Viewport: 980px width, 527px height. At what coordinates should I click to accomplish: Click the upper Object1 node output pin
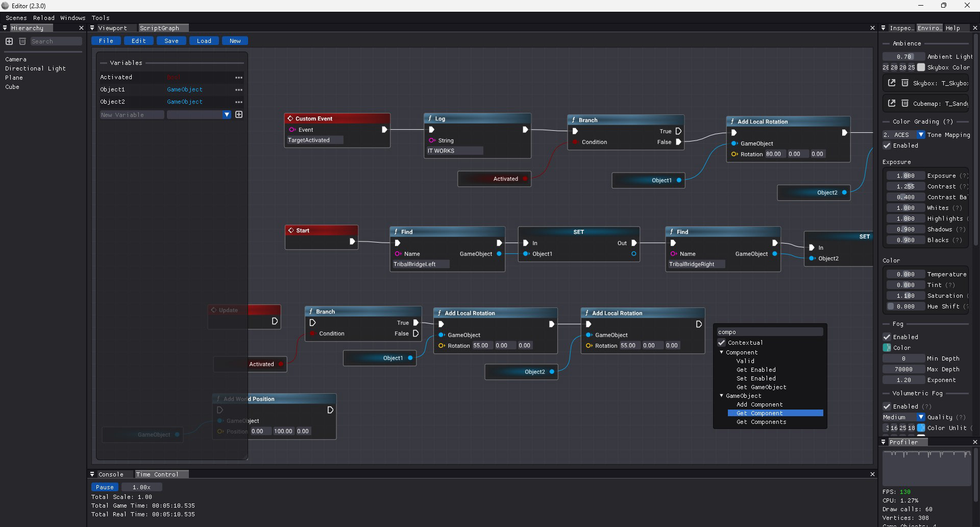click(679, 180)
